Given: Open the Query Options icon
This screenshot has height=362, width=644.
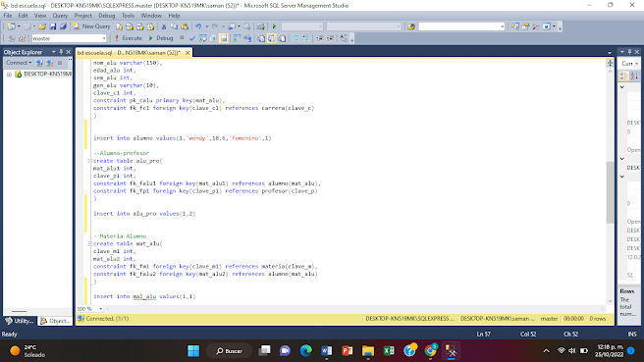Looking at the screenshot, I should (x=214, y=38).
